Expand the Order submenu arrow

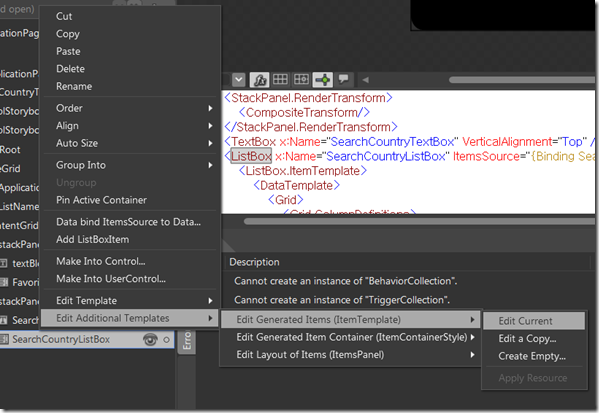210,109
